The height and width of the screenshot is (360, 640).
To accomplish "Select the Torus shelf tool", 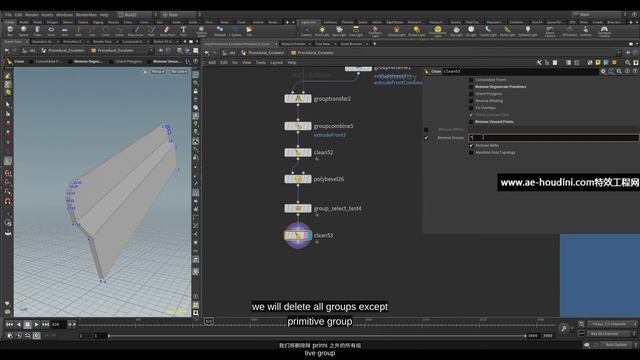I will 51,31.
